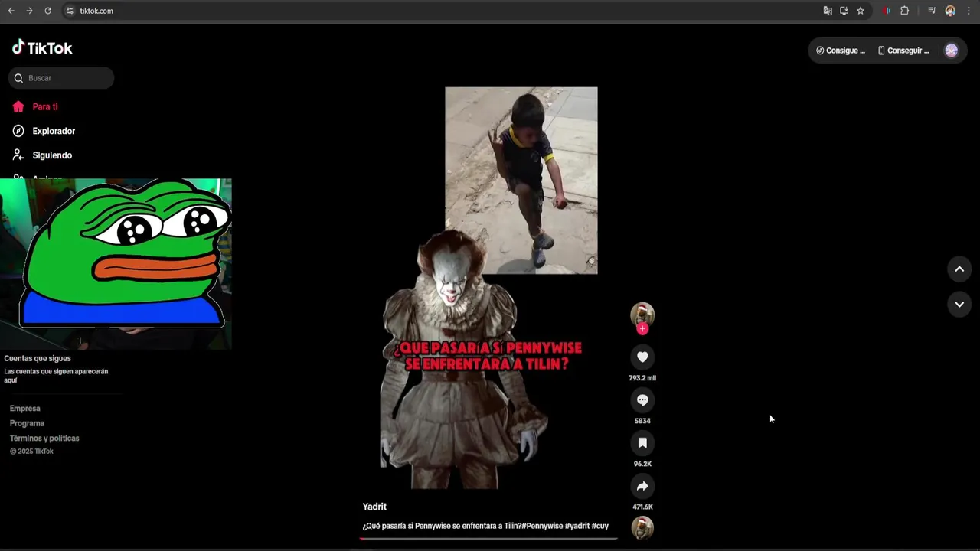
Task: Open the media controls playlist icon
Action: tap(932, 11)
